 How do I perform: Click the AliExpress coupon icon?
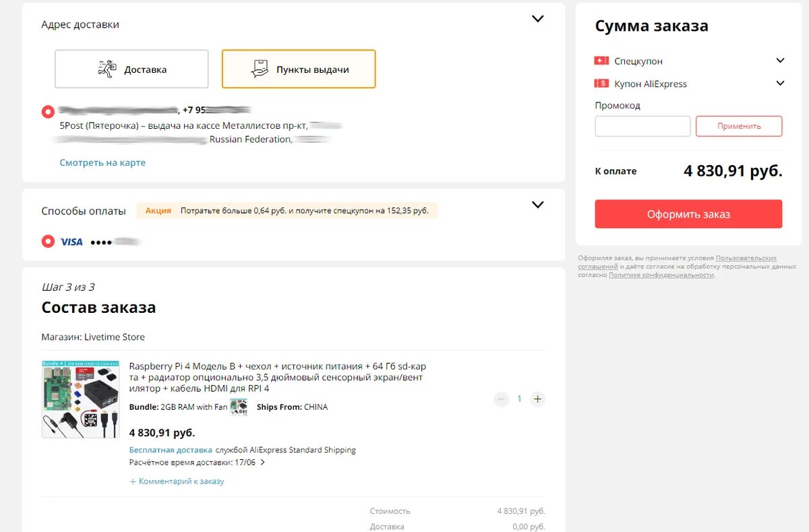(601, 84)
